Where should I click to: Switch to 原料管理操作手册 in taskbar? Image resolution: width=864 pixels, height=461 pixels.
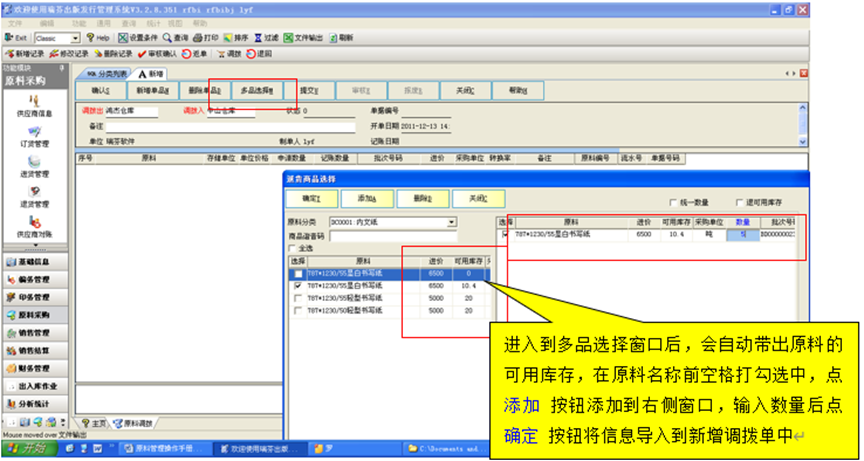tap(166, 448)
